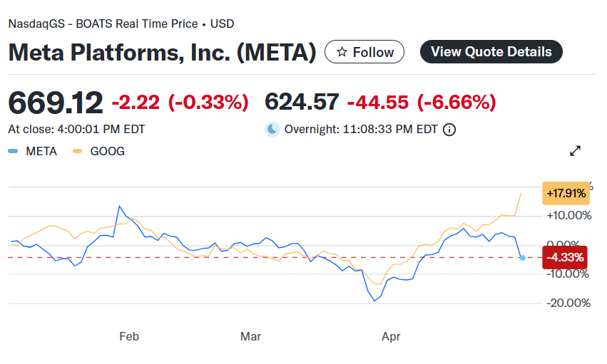
Task: Select the Apr label on the time axis
Action: (391, 336)
